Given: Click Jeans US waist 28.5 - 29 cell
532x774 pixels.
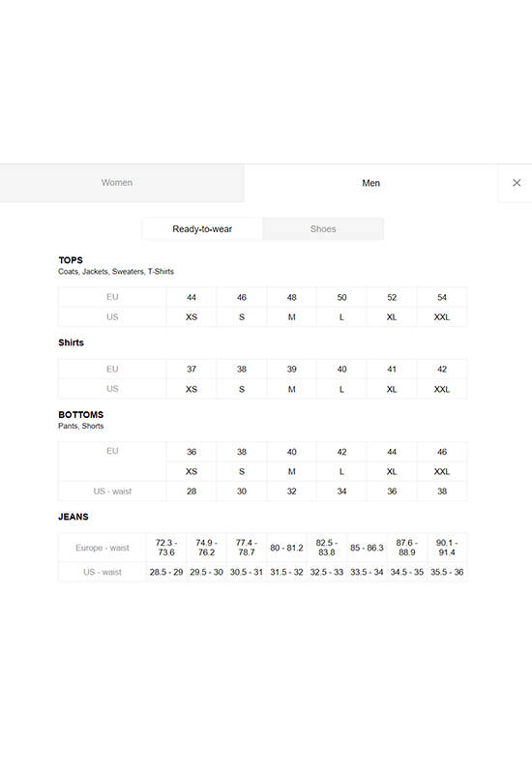Looking at the screenshot, I should [x=166, y=572].
